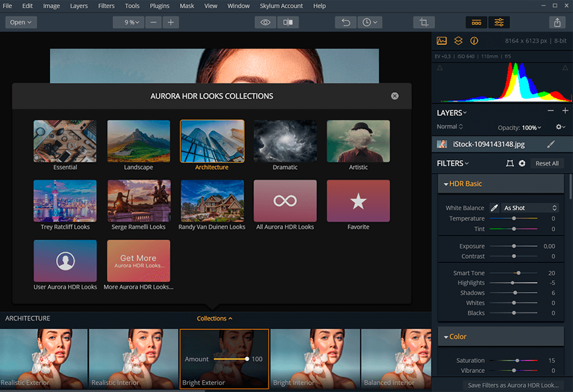
Task: Click the Smart Tone slider
Action: [x=513, y=273]
